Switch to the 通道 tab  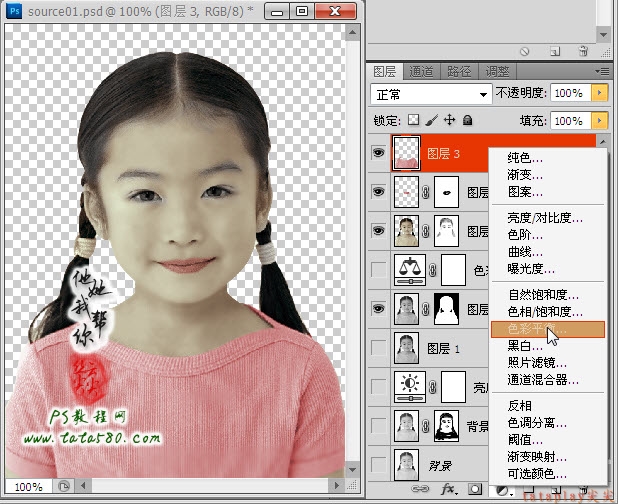[x=421, y=72]
